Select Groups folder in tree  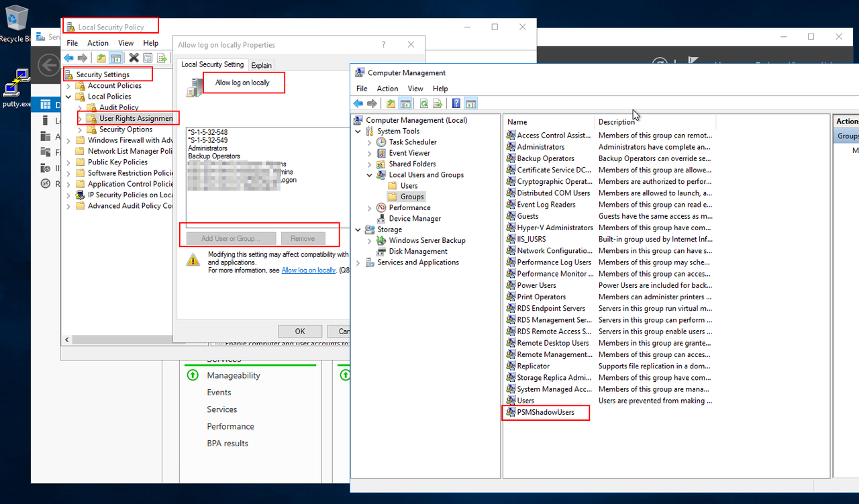click(412, 197)
